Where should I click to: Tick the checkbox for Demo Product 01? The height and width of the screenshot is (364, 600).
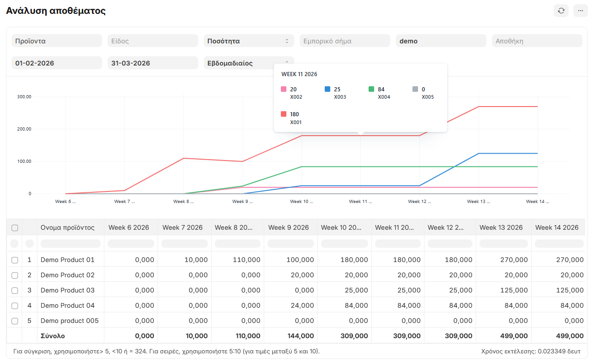[15, 260]
